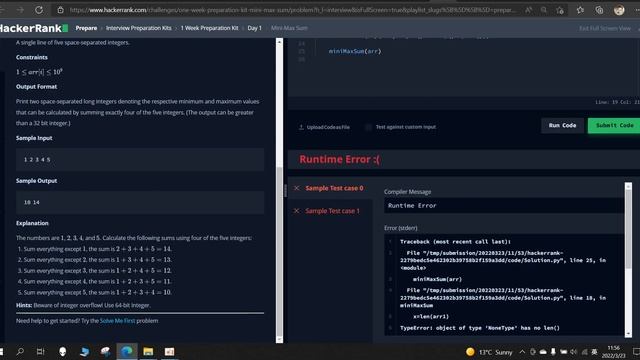Click the Sample Output box '10 14'
The height and width of the screenshot is (360, 640).
coord(140,202)
